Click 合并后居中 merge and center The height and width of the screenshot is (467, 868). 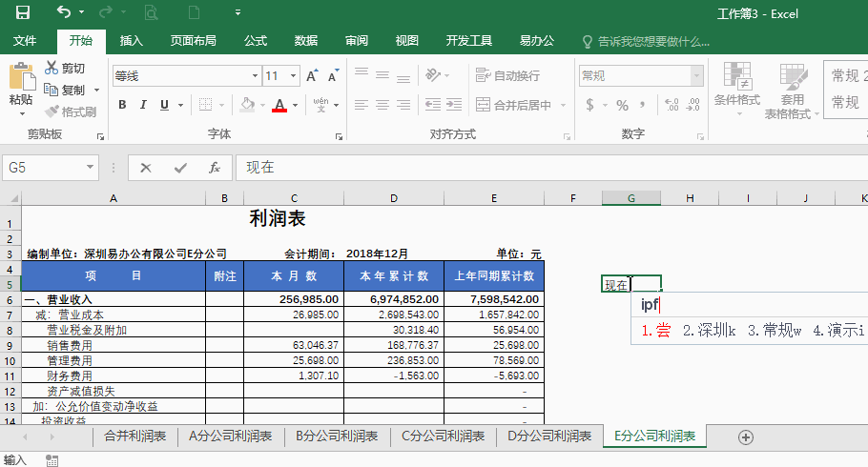click(x=514, y=105)
